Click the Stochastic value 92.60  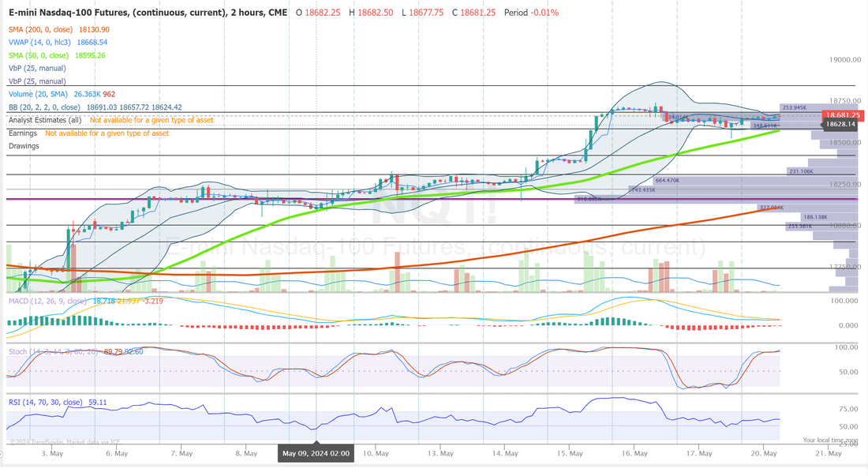click(134, 351)
